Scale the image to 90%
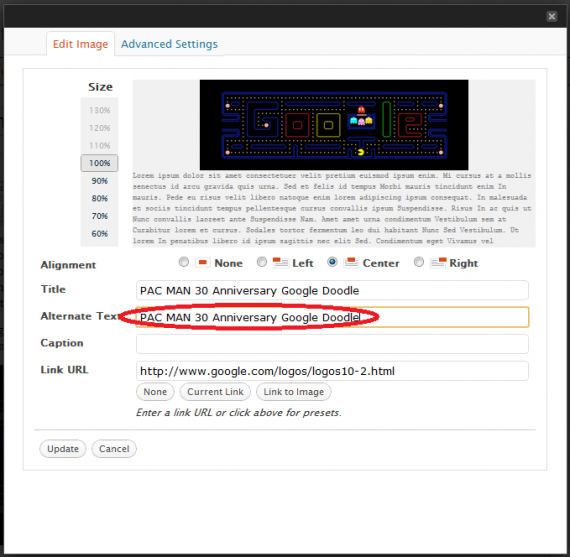The image size is (570, 557). tap(100, 181)
